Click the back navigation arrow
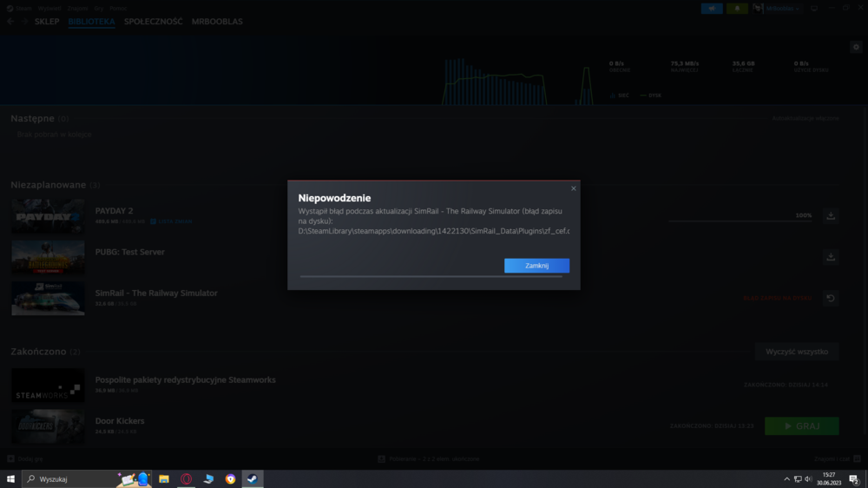868x488 pixels. pos(10,22)
